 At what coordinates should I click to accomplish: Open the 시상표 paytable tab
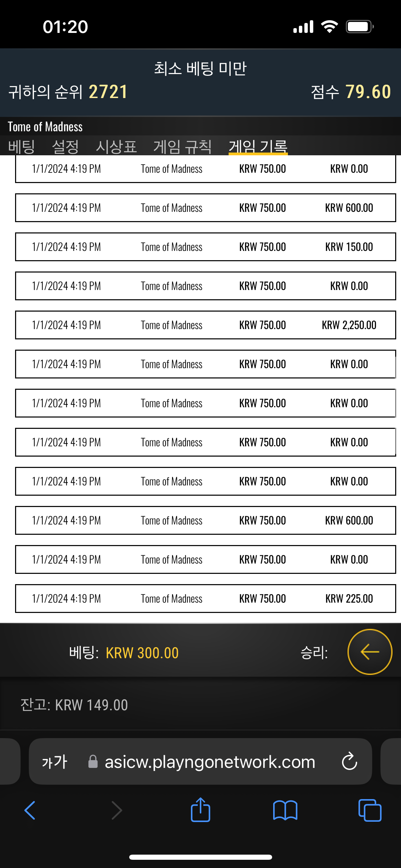pos(116,147)
